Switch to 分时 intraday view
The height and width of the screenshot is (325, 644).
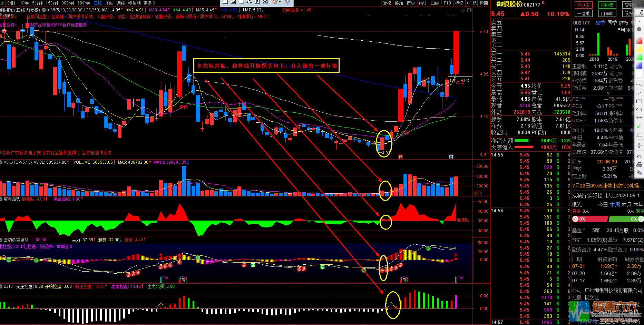(x=11, y=3)
